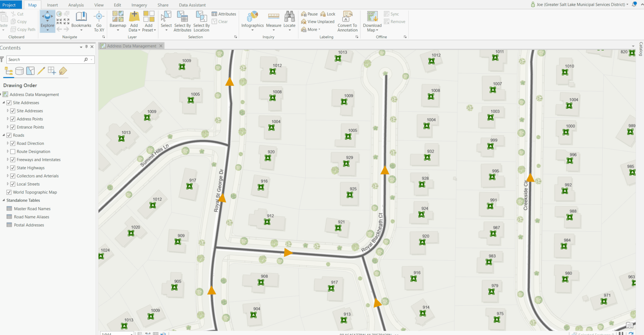Click the Add Preset icon

149,16
